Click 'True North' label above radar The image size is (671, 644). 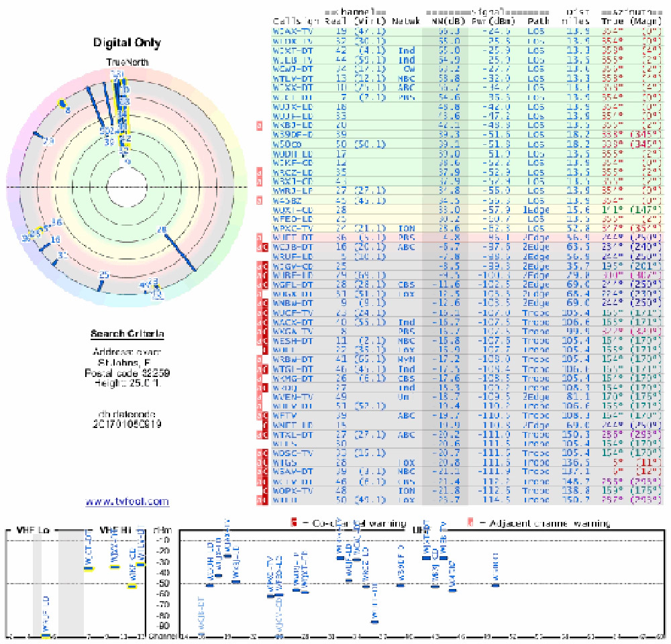click(127, 62)
